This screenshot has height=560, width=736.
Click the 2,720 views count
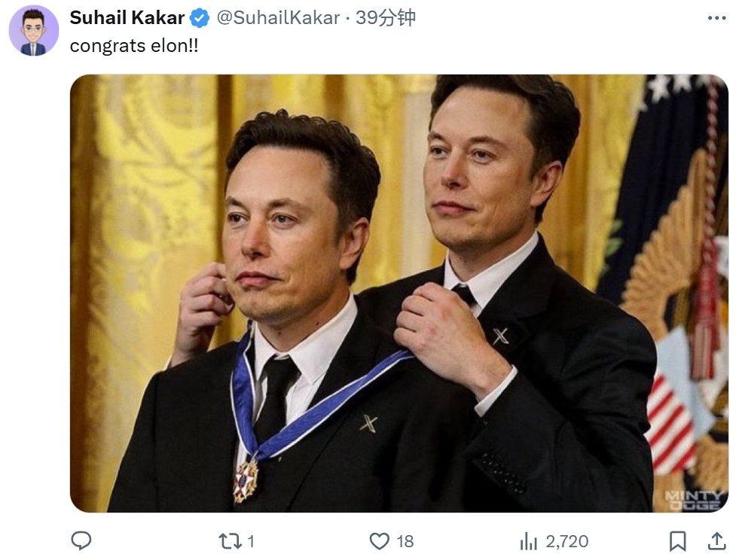[x=567, y=542]
